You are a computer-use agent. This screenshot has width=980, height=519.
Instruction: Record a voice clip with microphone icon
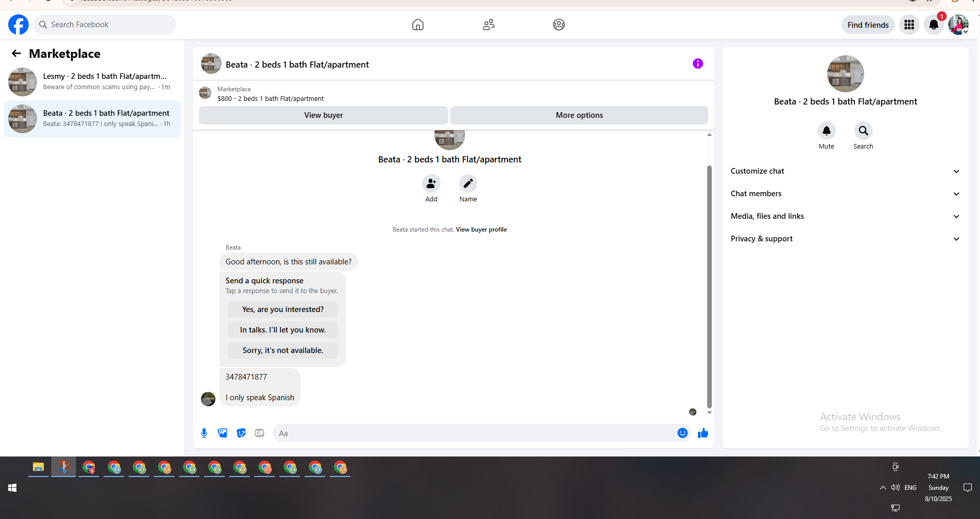tap(204, 433)
